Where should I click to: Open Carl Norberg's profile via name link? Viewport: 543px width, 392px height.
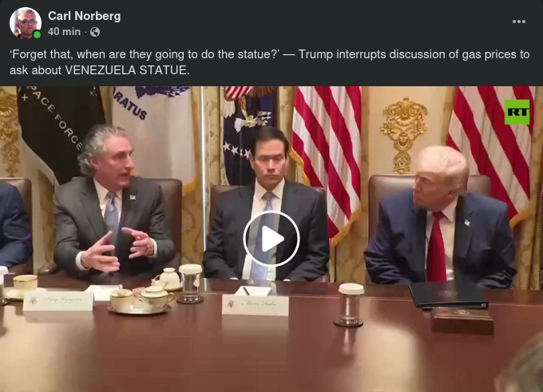84,16
